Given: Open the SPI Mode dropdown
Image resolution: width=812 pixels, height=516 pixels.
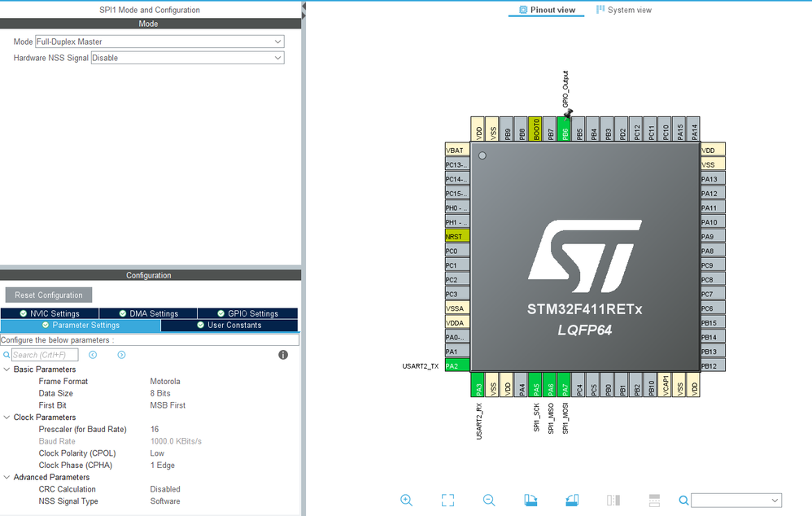Looking at the screenshot, I should pyautogui.click(x=159, y=42).
